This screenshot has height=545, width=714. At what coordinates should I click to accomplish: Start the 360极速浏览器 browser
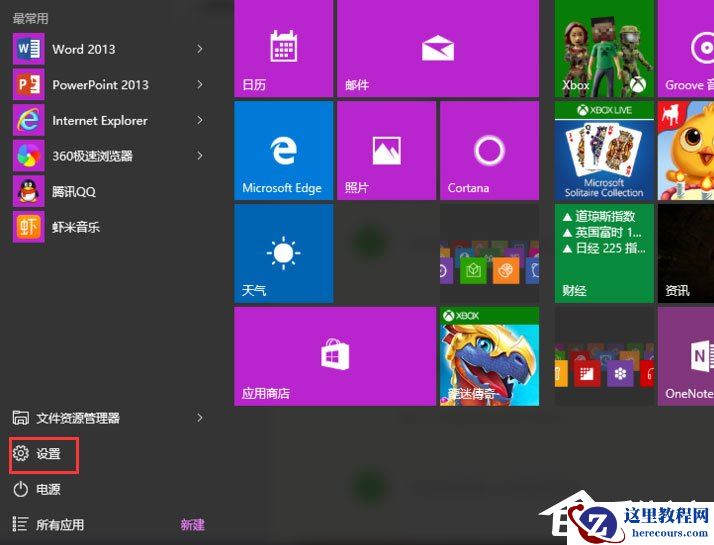click(108, 156)
